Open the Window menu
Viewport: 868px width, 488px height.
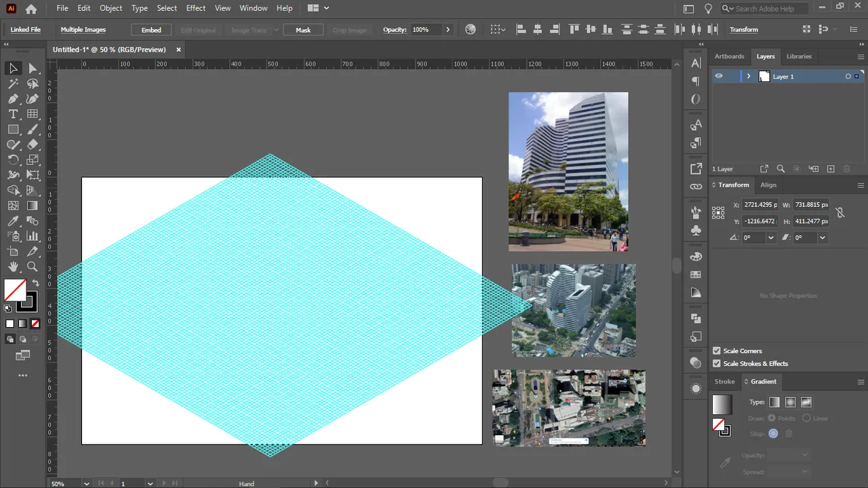254,8
